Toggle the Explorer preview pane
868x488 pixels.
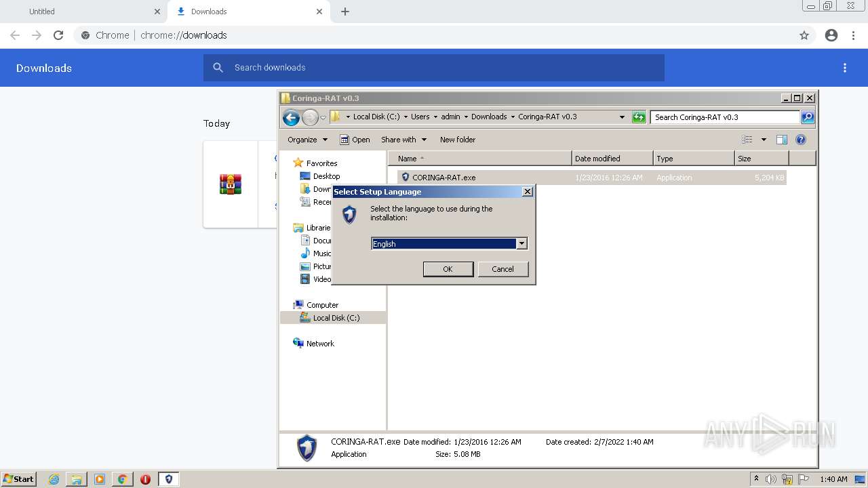[782, 140]
